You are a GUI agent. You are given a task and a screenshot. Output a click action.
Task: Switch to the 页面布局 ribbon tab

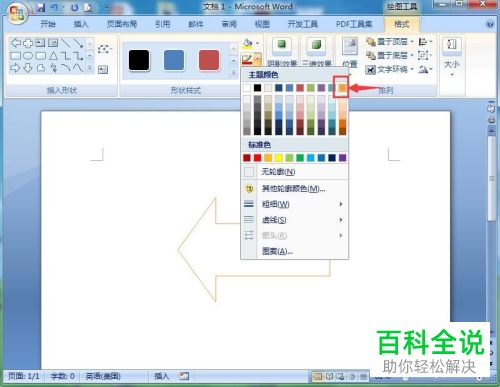122,24
